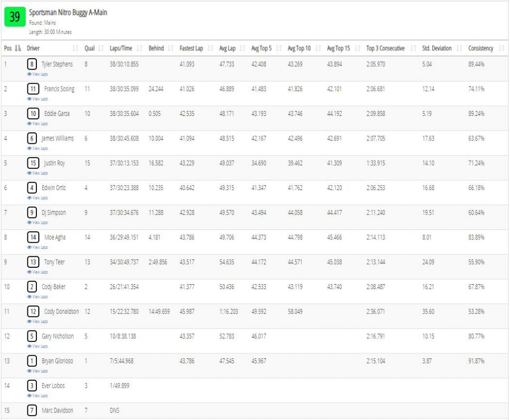Click Std. Deviation value 35.60

coord(428,312)
